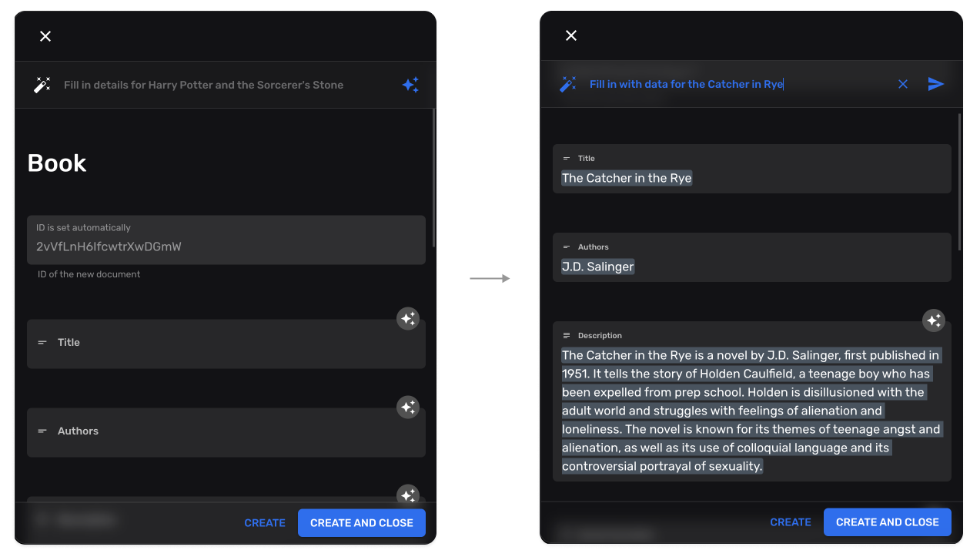Image resolution: width=980 pixels, height=557 pixels.
Task: Click the magic wand icon beside Harry Potter prompt
Action: click(42, 86)
